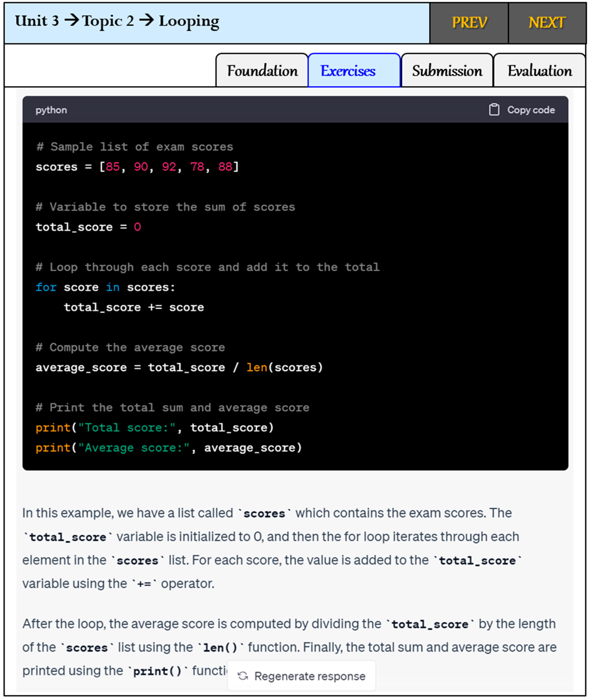The height and width of the screenshot is (700, 590).
Task: Go to the Evaluation tab
Action: 540,71
